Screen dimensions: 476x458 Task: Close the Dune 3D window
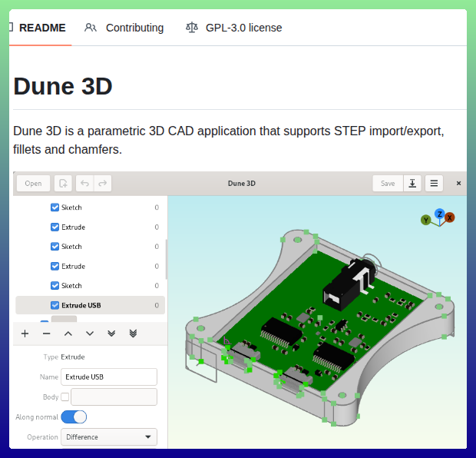(458, 183)
